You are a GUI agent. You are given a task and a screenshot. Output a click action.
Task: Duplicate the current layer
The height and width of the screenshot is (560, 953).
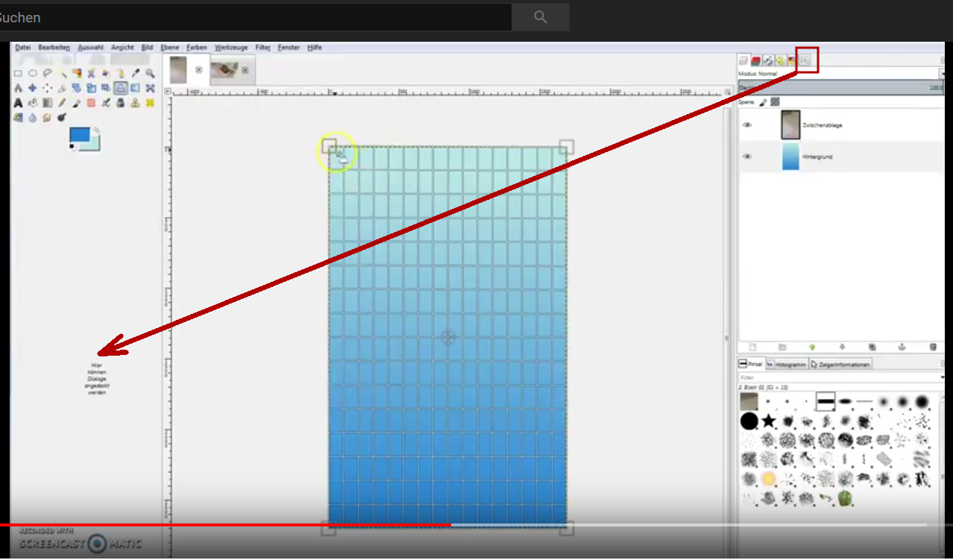pos(872,347)
